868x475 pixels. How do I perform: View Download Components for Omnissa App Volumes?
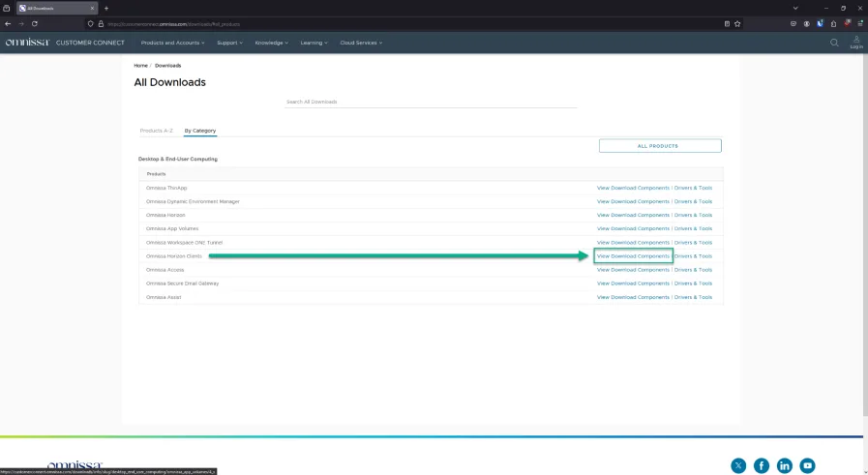[633, 228]
